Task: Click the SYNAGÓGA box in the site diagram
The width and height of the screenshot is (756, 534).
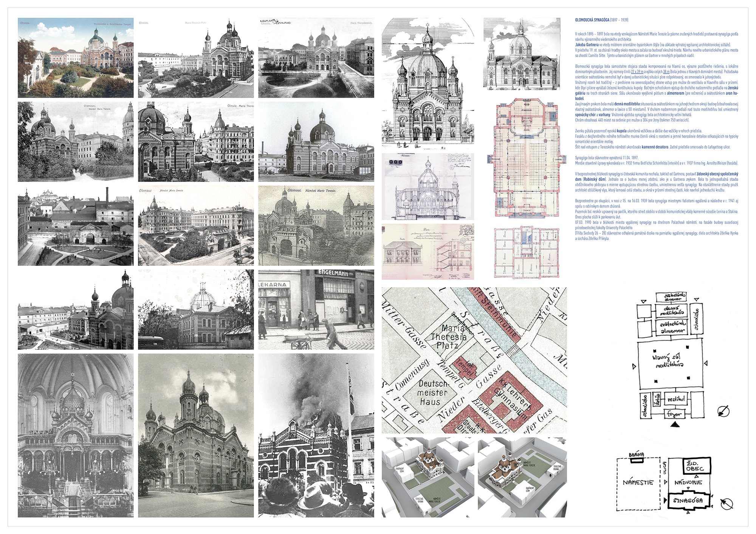Action: click(x=688, y=501)
